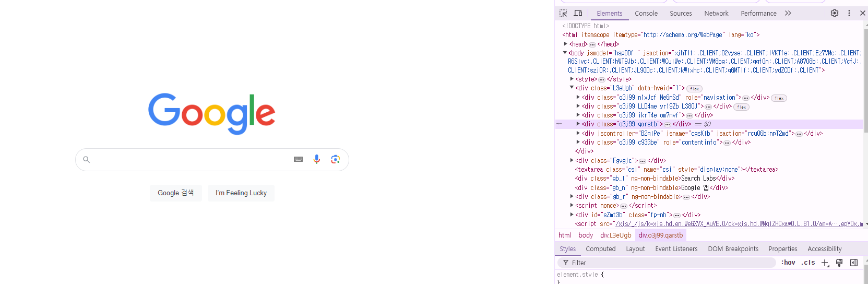
Task: Toggle the computed styles sidebar icon
Action: [x=854, y=263]
